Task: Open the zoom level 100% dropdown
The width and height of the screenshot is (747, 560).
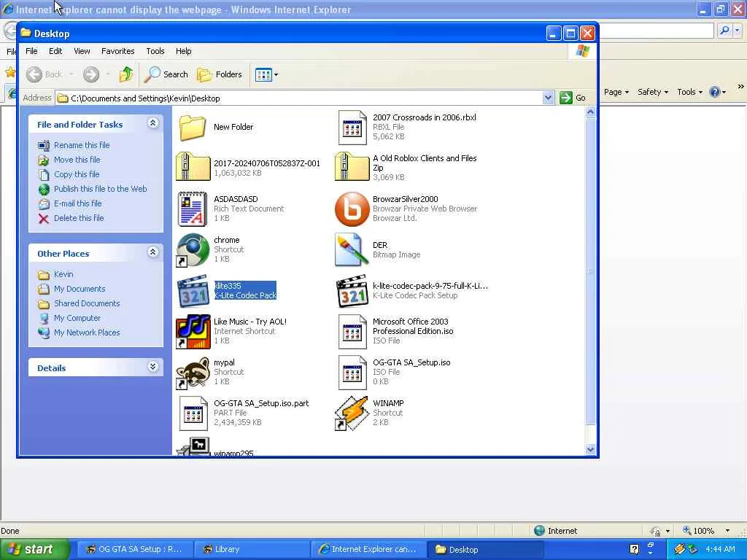Action: point(727,531)
